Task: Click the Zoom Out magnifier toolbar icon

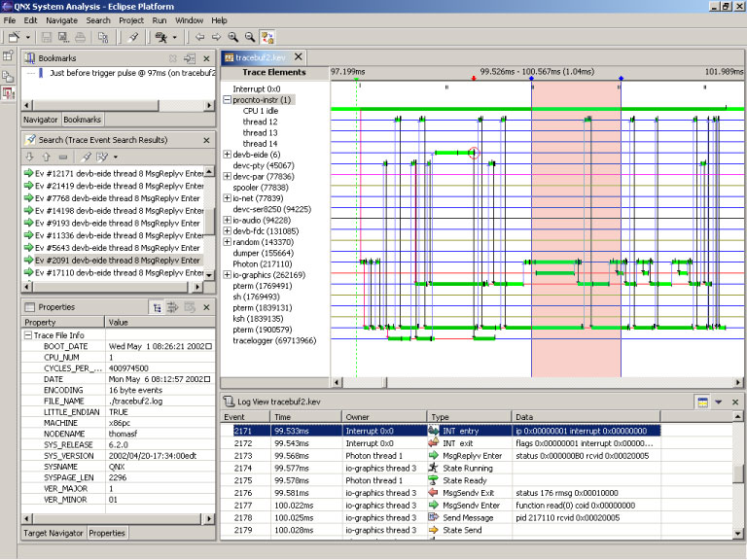Action: [x=250, y=37]
